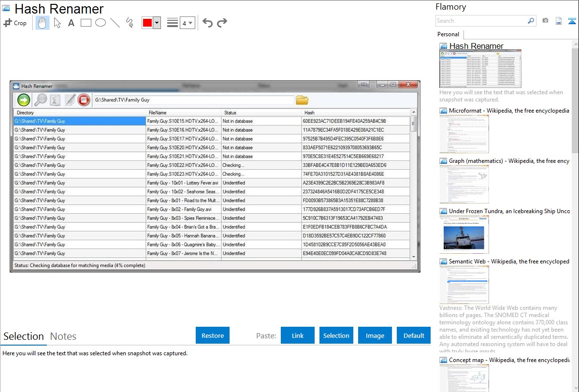Select the freehand drawing tool
579x392 pixels.
pyautogui.click(x=130, y=23)
